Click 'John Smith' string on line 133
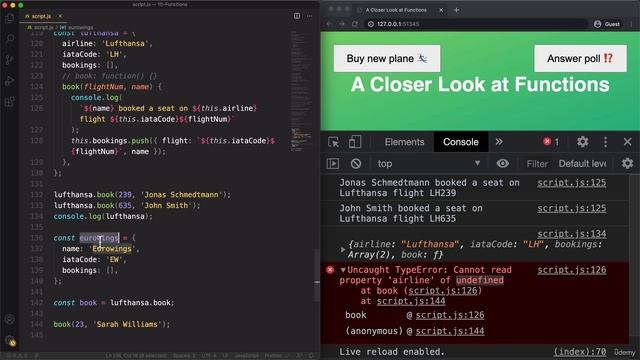This screenshot has height=360, width=640. point(166,206)
